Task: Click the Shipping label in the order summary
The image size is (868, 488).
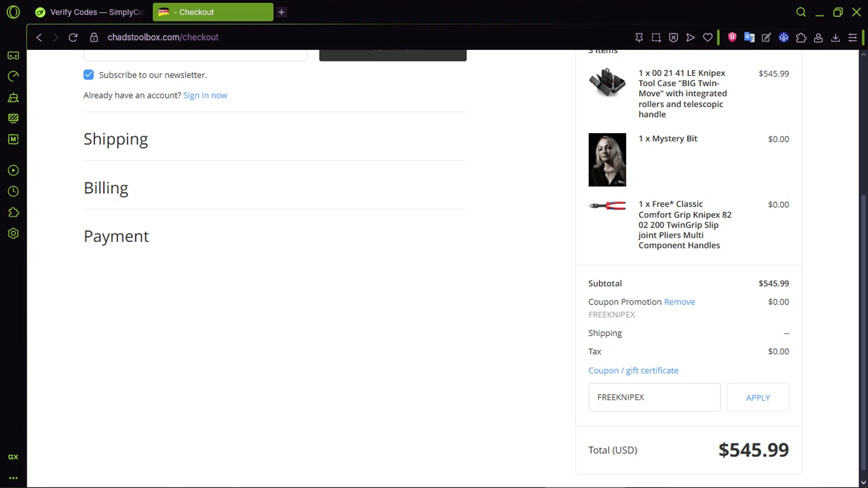Action: tap(605, 333)
